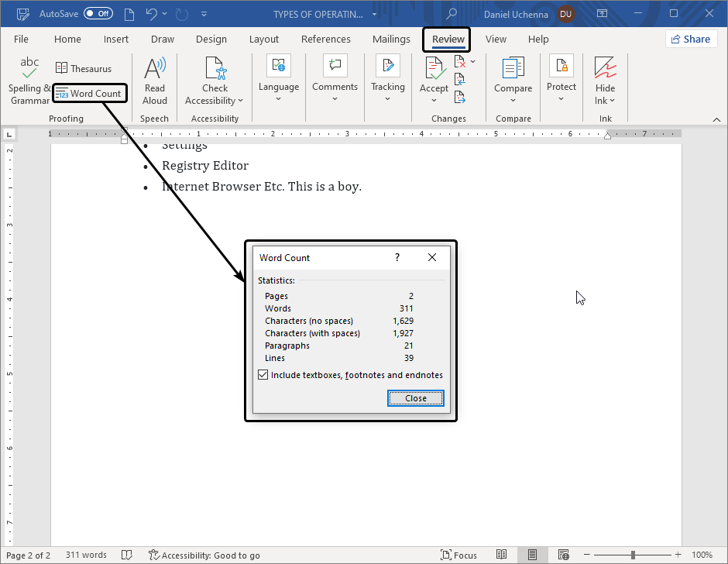Adjust the zoom slider in status bar
Screen dimensions: 728x564
pos(633,555)
